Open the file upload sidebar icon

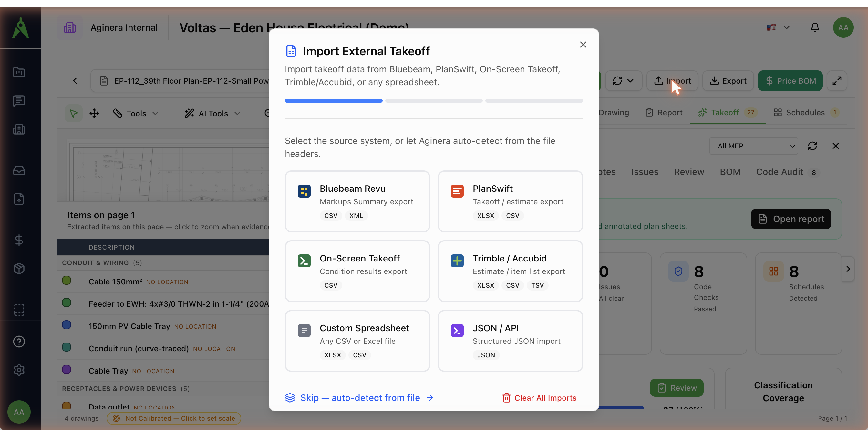point(19,199)
